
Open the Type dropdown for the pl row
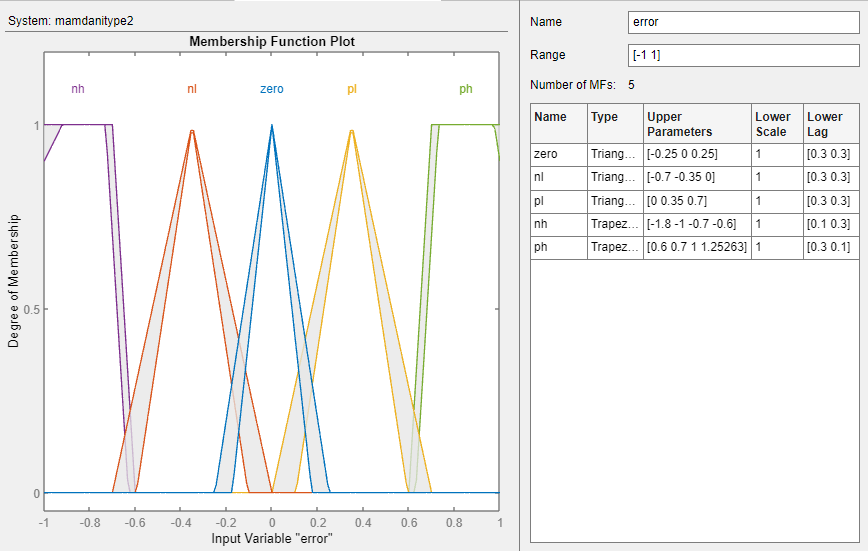(x=614, y=200)
